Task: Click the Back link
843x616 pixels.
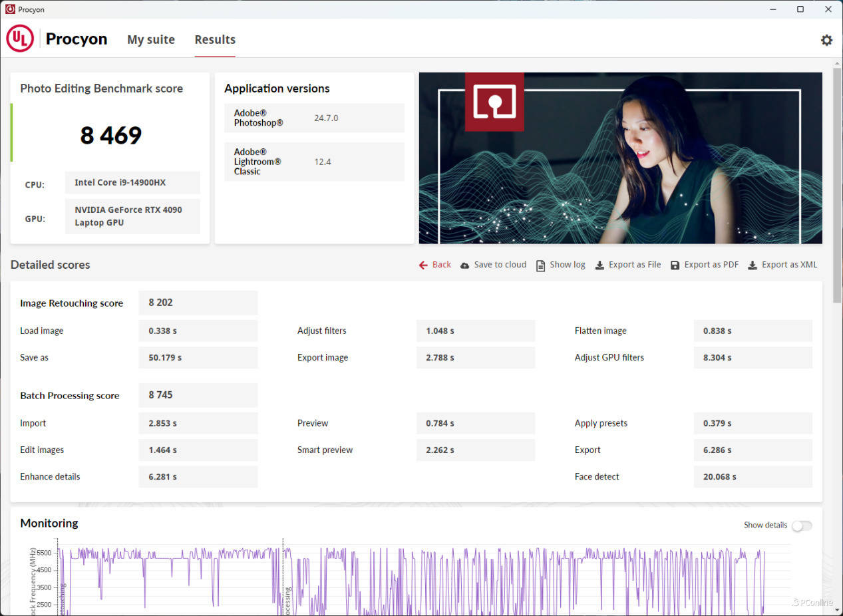Action: 441,265
